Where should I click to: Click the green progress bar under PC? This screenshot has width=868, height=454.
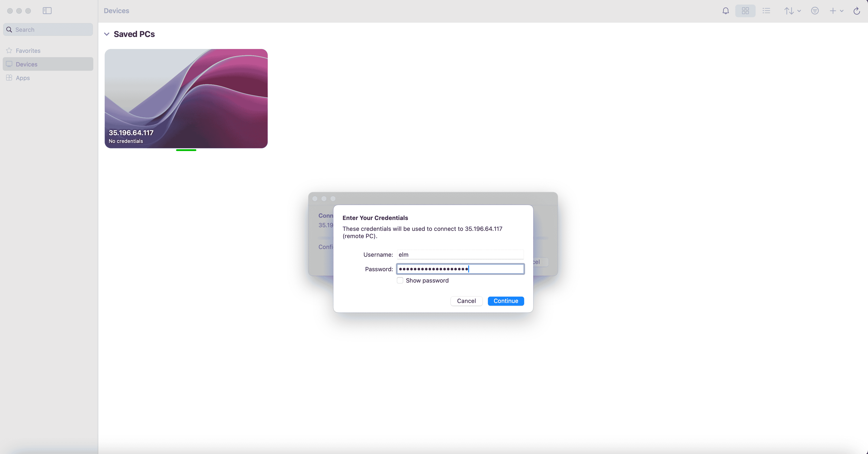click(186, 150)
